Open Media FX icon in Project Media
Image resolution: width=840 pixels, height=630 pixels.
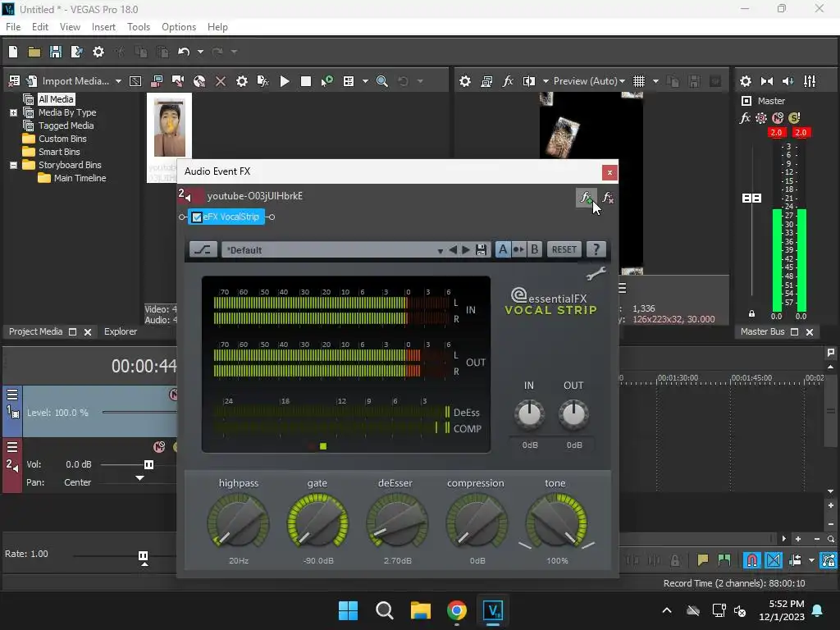pyautogui.click(x=262, y=81)
